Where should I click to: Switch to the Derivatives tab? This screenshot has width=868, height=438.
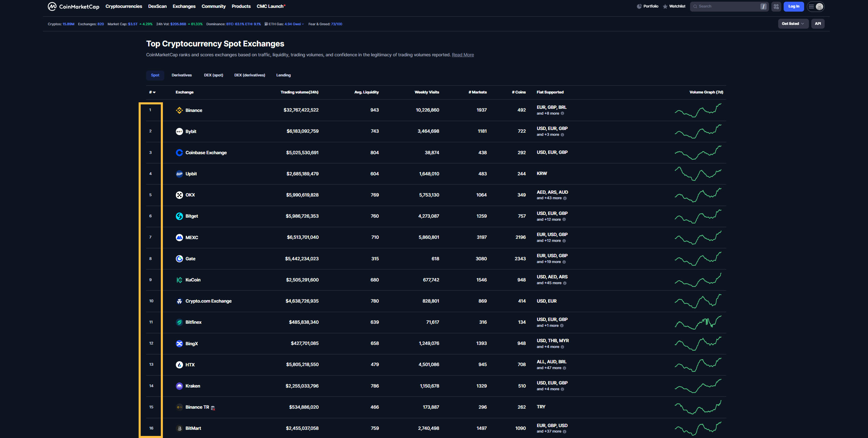pyautogui.click(x=181, y=75)
